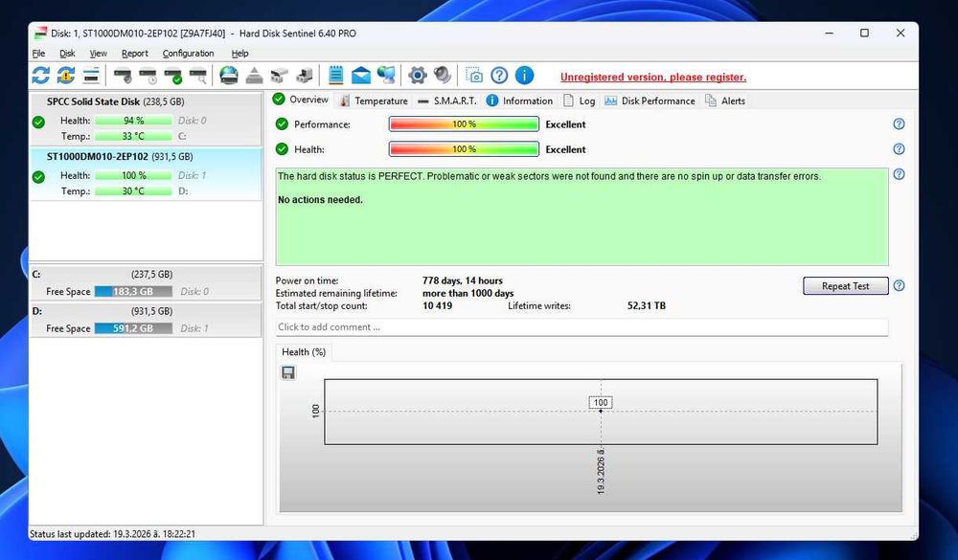
Task: Switch to the Log tab
Action: coord(579,101)
